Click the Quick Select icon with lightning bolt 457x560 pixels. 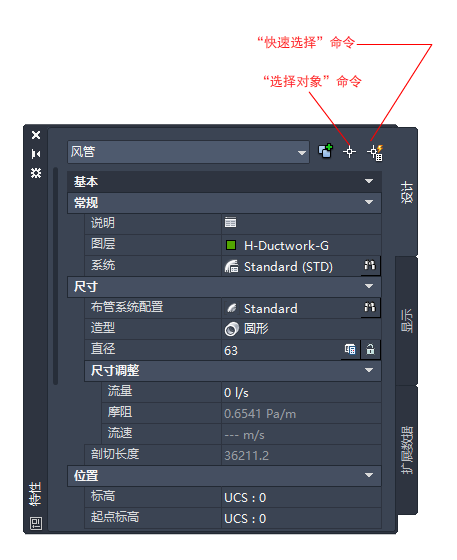(375, 152)
